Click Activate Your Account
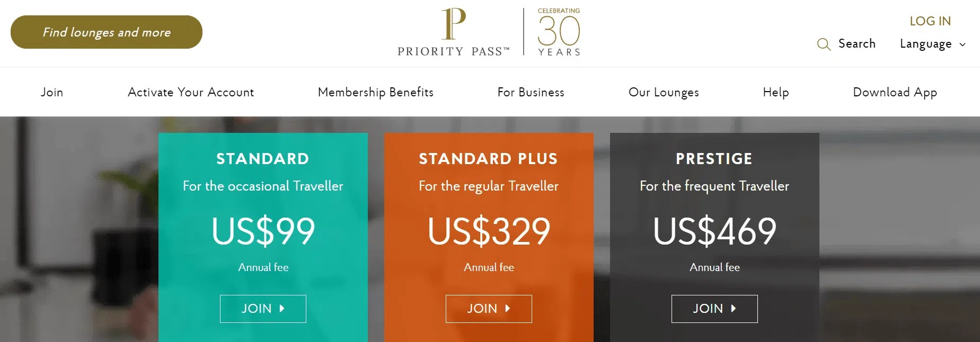Viewport: 980px width, 342px height. point(190,92)
